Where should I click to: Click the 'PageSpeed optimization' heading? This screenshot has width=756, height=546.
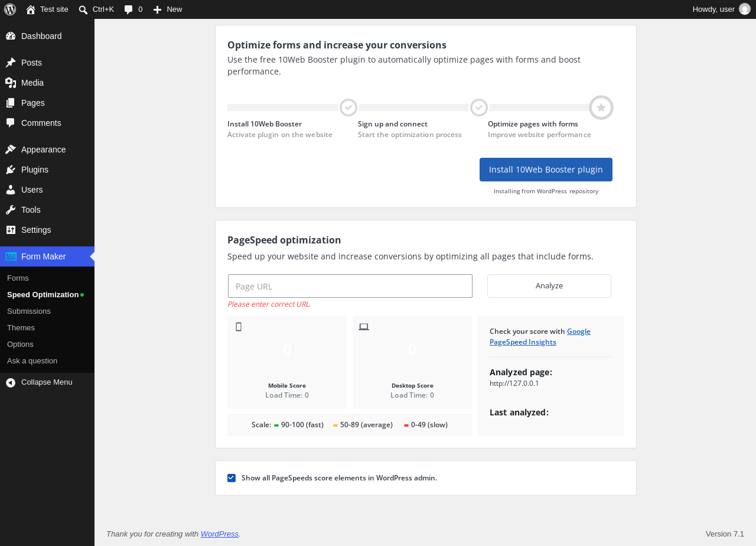(x=284, y=240)
